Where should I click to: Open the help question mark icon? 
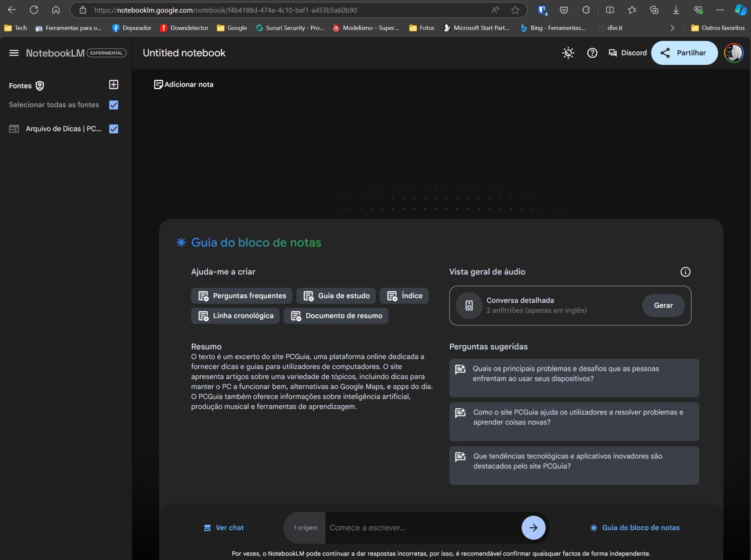[x=592, y=53]
